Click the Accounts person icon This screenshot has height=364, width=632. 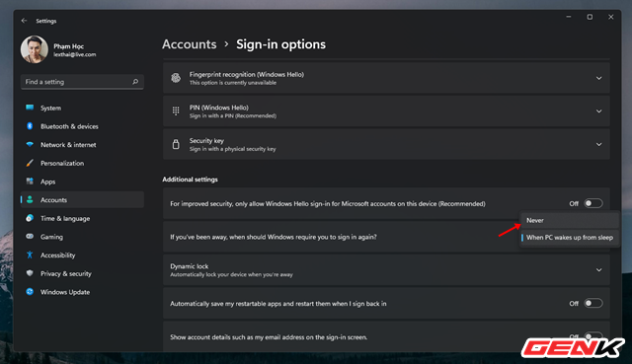click(x=30, y=199)
